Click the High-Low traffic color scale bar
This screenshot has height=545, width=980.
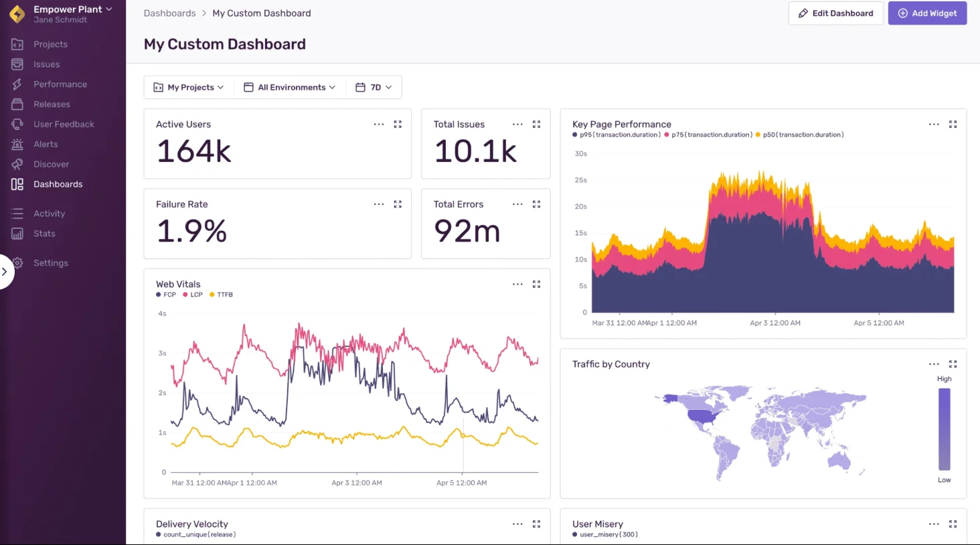click(x=944, y=429)
